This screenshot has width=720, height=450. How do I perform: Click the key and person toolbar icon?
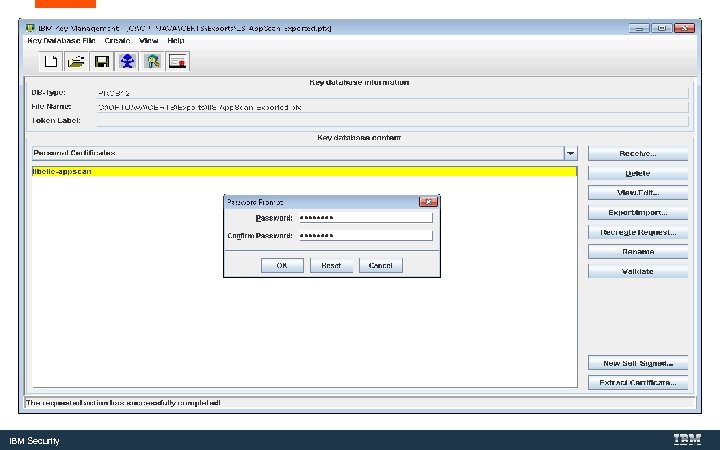(x=152, y=61)
